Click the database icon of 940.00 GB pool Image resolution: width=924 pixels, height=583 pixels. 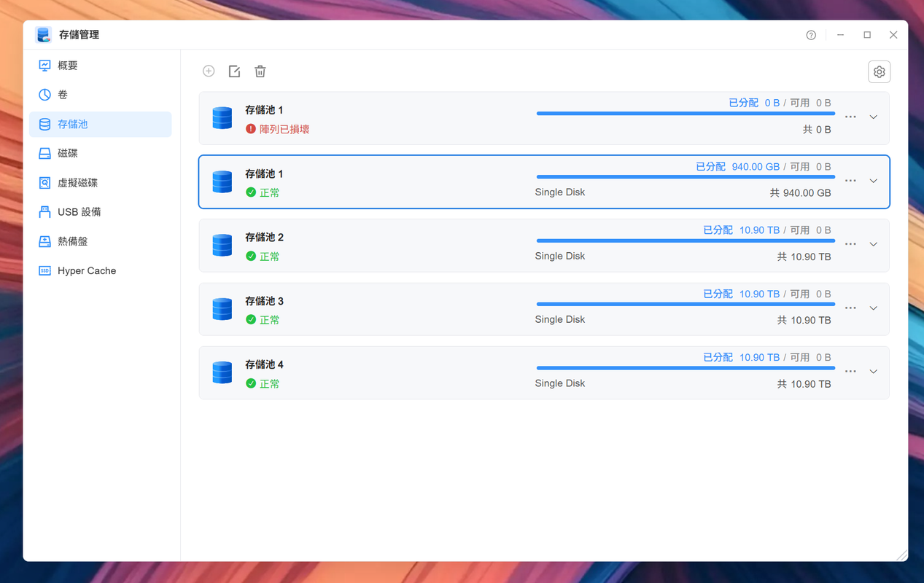tap(222, 181)
